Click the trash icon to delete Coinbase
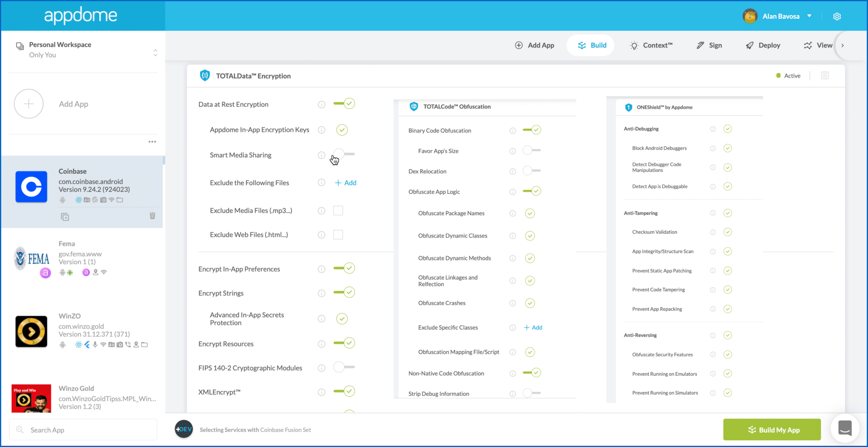This screenshot has height=447, width=868. (x=152, y=216)
